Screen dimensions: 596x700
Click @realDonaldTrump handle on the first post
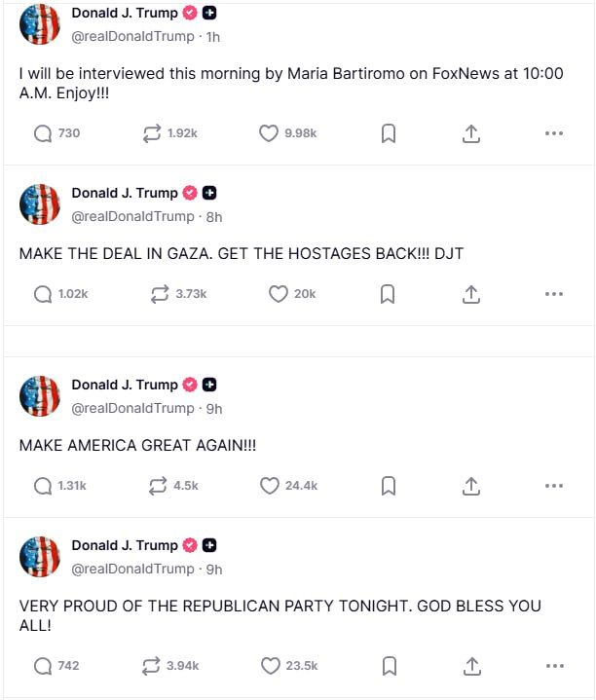[132, 36]
